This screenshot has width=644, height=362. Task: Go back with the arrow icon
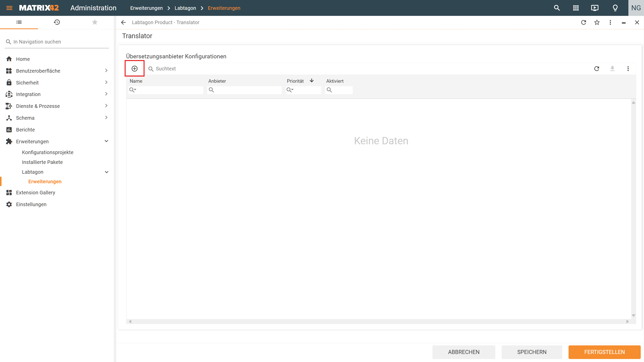coord(123,22)
